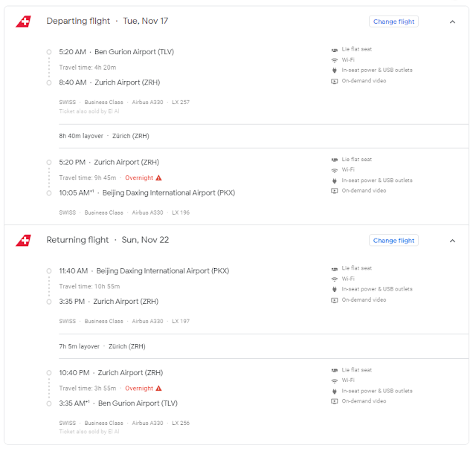Collapse the Returning flight details chevron
This screenshot has height=451, width=476.
point(452,241)
